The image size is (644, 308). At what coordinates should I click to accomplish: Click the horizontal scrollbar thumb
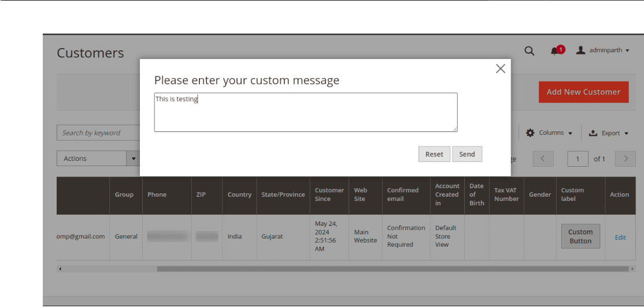click(393, 269)
